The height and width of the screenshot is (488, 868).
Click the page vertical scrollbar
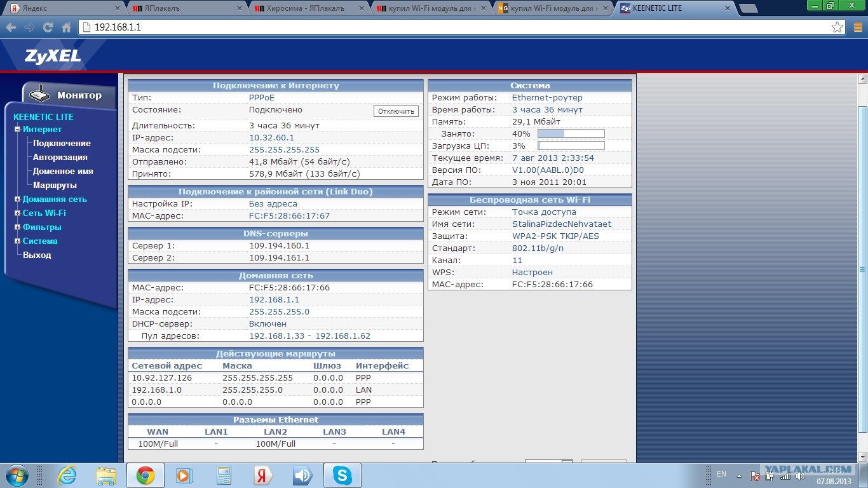point(862,269)
